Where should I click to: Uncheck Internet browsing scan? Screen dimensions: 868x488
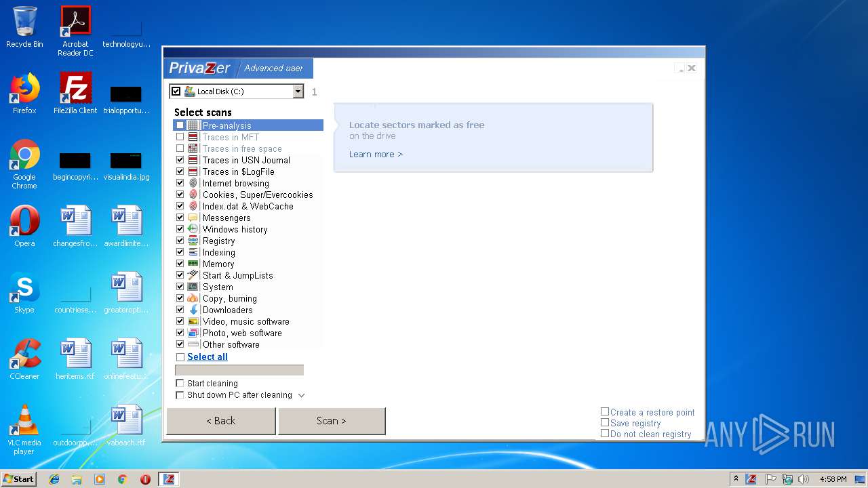click(180, 183)
